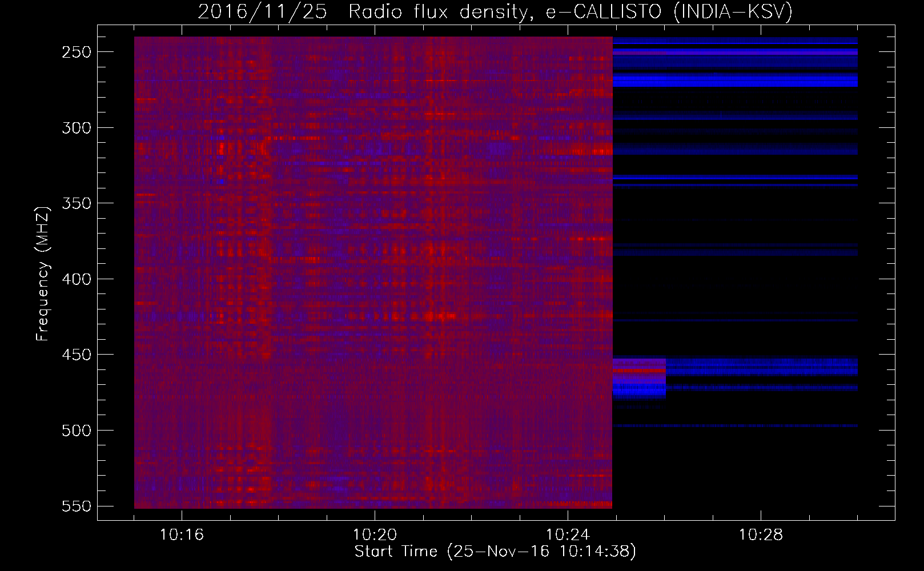
Task: Select the 350 frequency axis label
Action: point(77,203)
